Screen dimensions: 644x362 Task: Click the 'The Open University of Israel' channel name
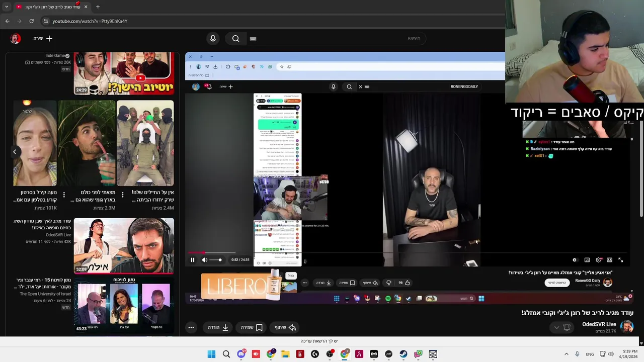(45, 294)
